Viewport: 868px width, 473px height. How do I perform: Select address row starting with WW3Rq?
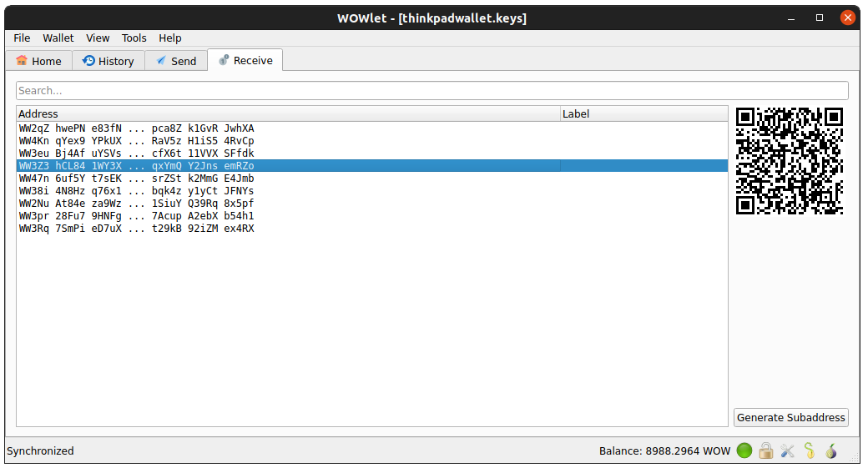click(137, 229)
